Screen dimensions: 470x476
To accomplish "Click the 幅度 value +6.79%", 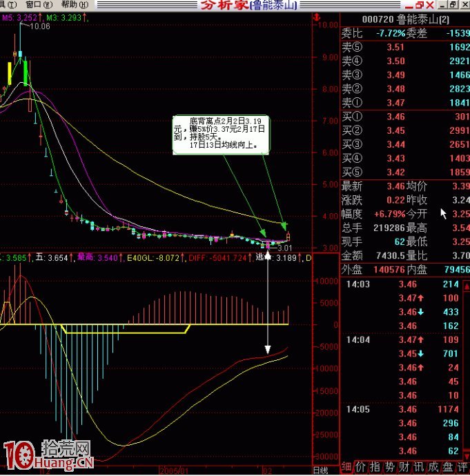I will tap(390, 215).
